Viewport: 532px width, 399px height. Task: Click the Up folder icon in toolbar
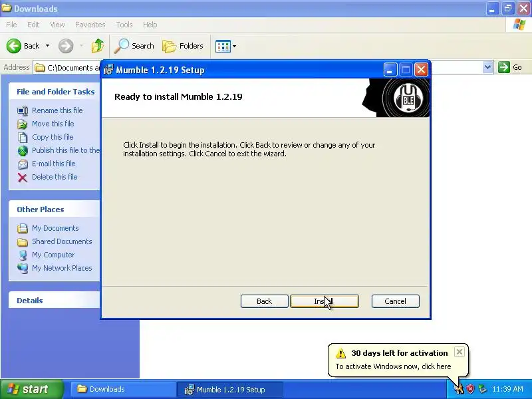[98, 46]
